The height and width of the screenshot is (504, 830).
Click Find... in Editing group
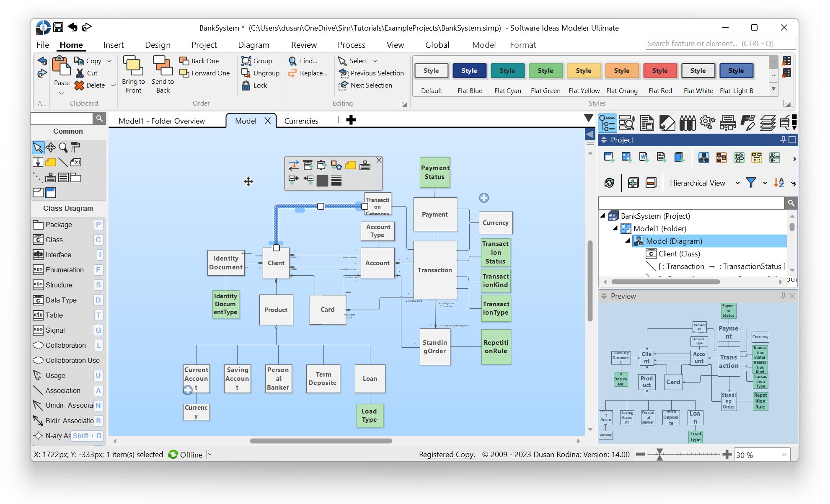coord(303,61)
